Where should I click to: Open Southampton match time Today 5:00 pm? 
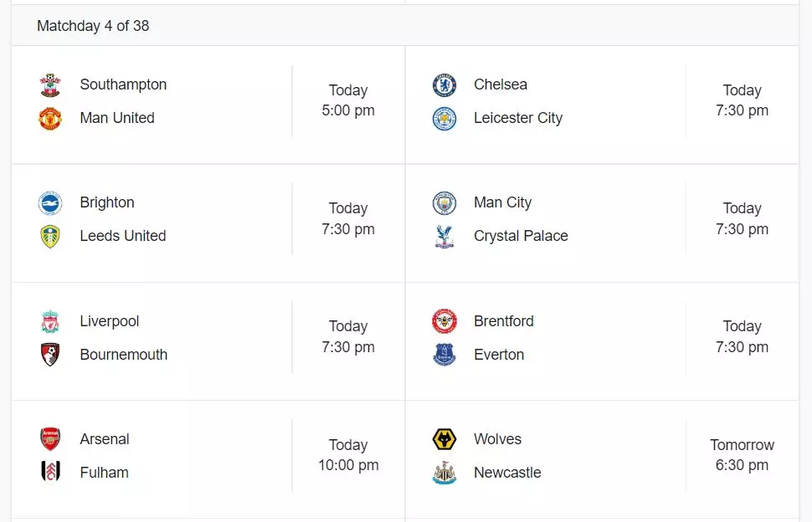[x=348, y=100]
